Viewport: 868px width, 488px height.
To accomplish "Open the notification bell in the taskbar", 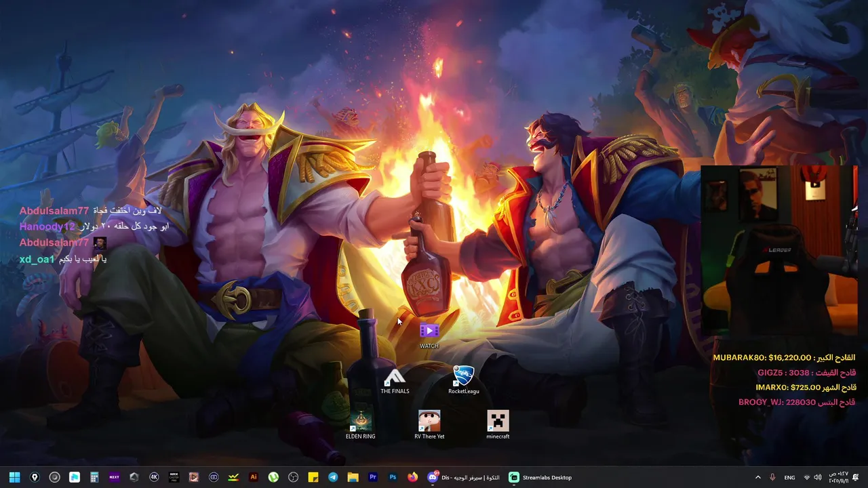I will pyautogui.click(x=856, y=478).
